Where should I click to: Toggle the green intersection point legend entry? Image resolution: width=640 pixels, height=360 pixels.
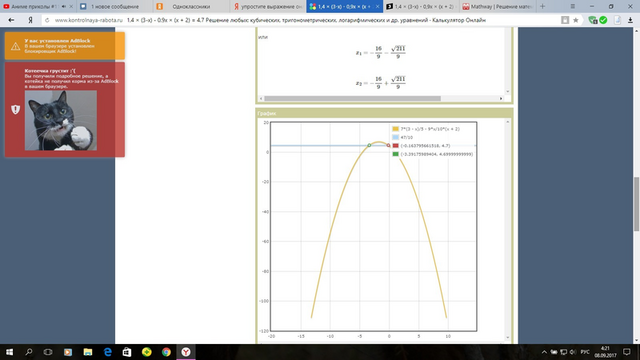pyautogui.click(x=433, y=154)
